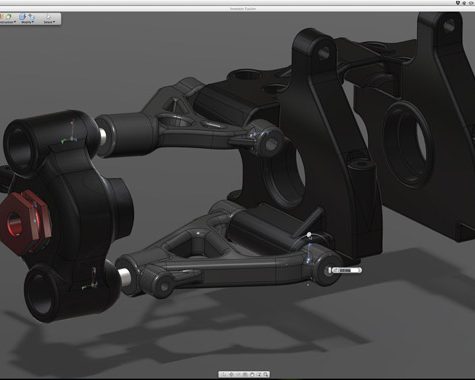Click the zoom-window icon beside the magnifier
The image size is (475, 380).
pyautogui.click(x=259, y=375)
